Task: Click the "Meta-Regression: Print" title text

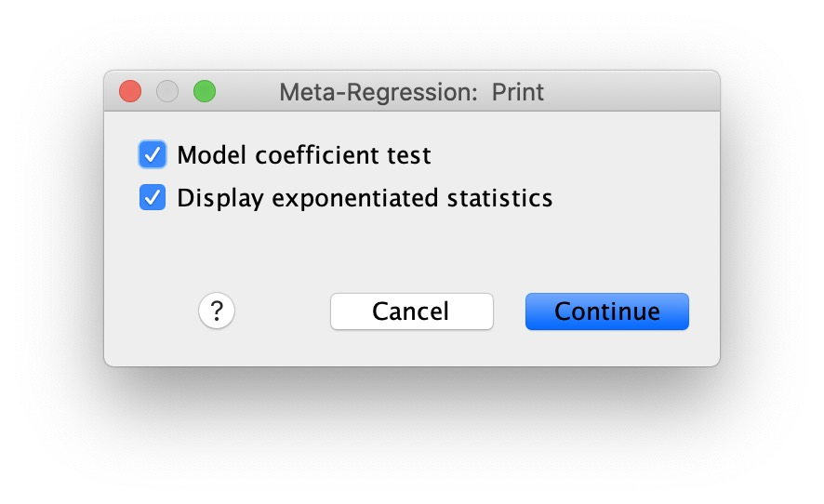Action: [411, 92]
